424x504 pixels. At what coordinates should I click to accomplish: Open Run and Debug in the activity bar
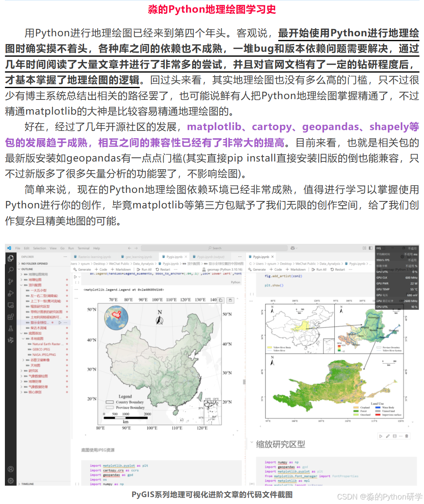pos(11,293)
